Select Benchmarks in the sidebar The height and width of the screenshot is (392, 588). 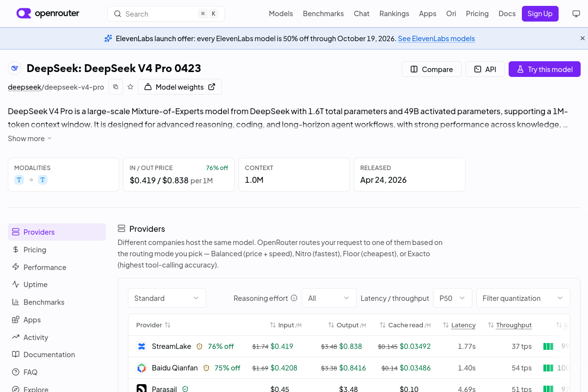(x=57, y=302)
